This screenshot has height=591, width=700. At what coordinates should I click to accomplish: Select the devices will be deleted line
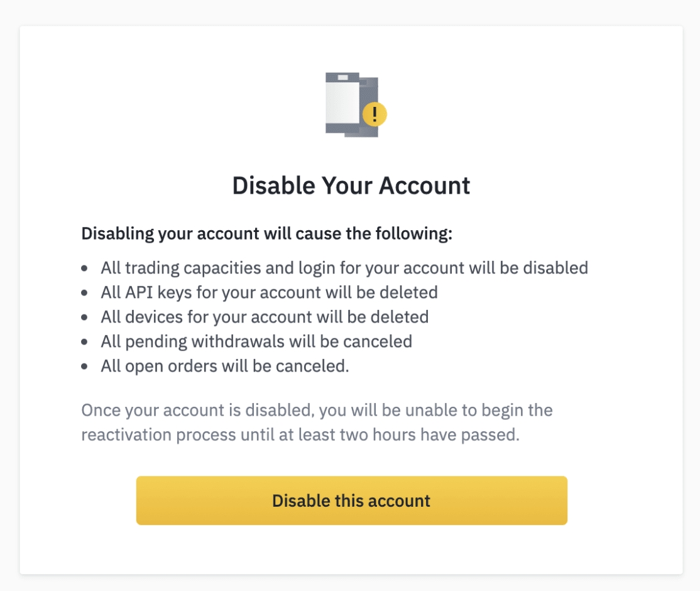point(265,317)
